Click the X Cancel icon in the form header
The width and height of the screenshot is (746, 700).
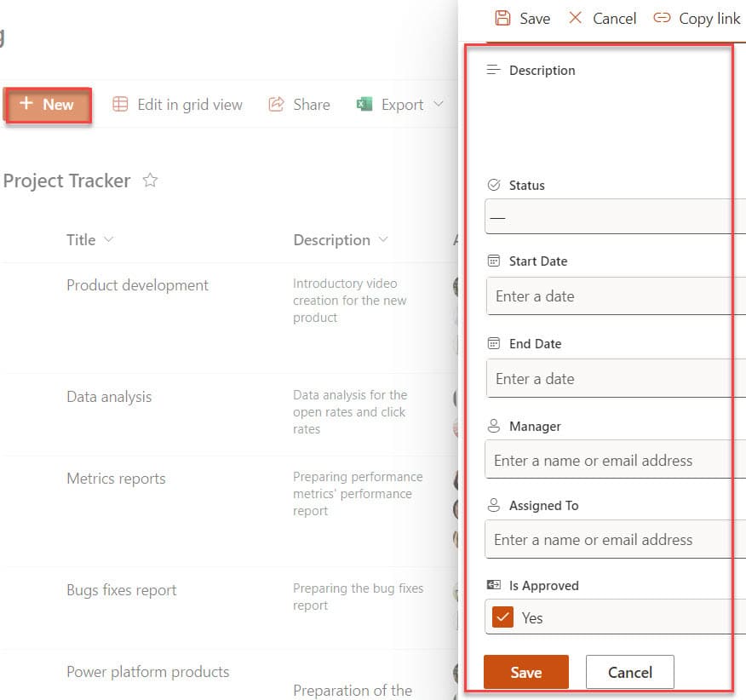coord(575,18)
